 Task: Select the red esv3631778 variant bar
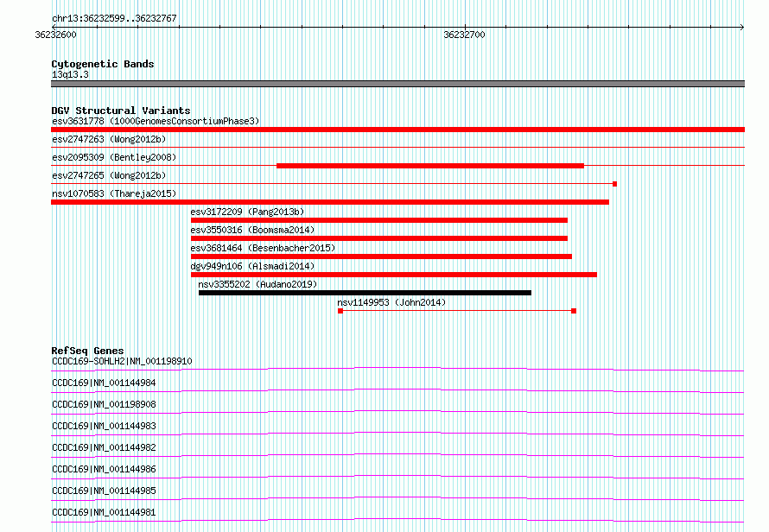(397, 130)
